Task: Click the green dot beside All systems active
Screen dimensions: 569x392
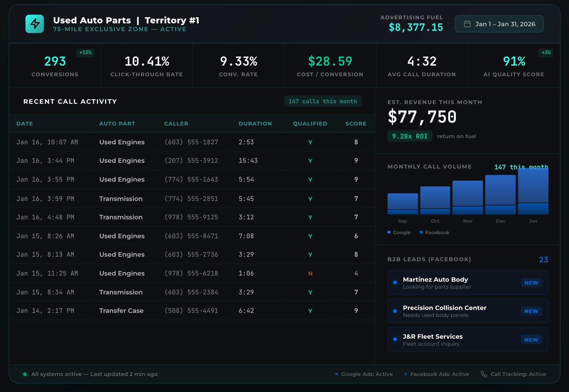Action: pos(25,374)
